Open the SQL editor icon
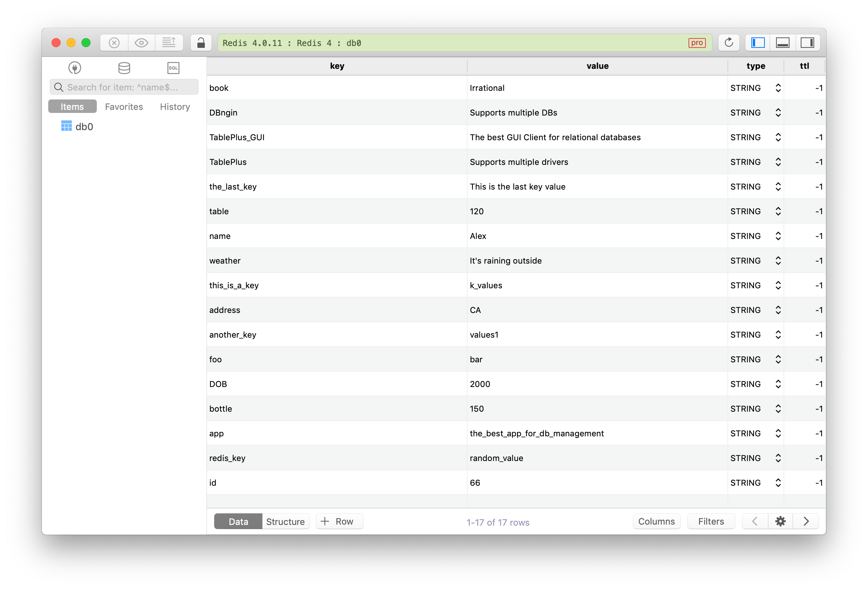The height and width of the screenshot is (590, 868). click(173, 68)
